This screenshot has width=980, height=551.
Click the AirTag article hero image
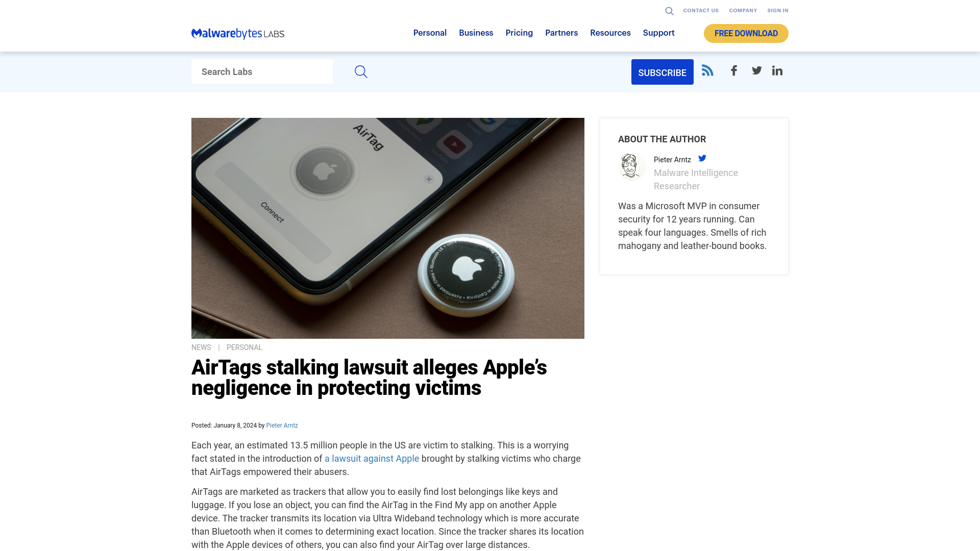(388, 228)
